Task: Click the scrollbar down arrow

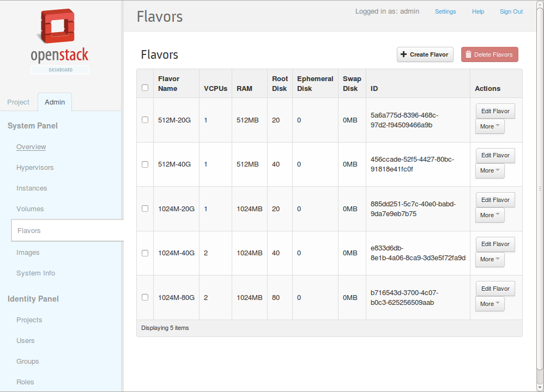Action: click(x=540, y=388)
